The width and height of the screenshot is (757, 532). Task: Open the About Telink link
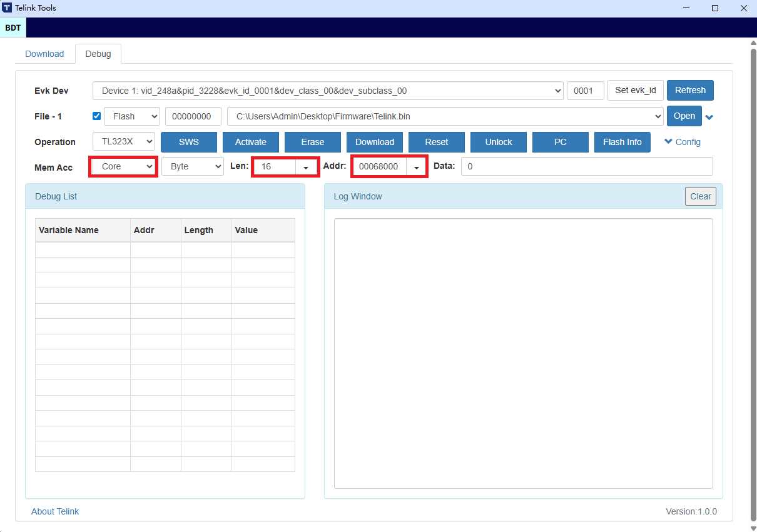click(x=55, y=511)
